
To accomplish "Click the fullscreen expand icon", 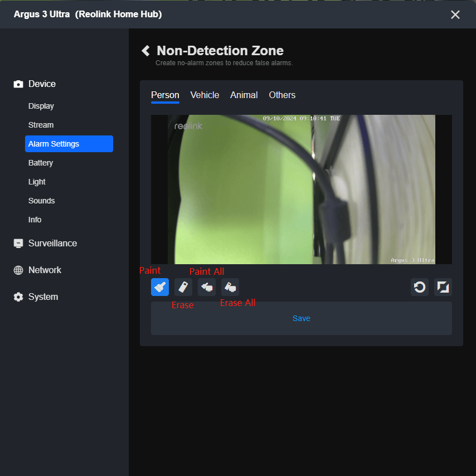I will (443, 287).
